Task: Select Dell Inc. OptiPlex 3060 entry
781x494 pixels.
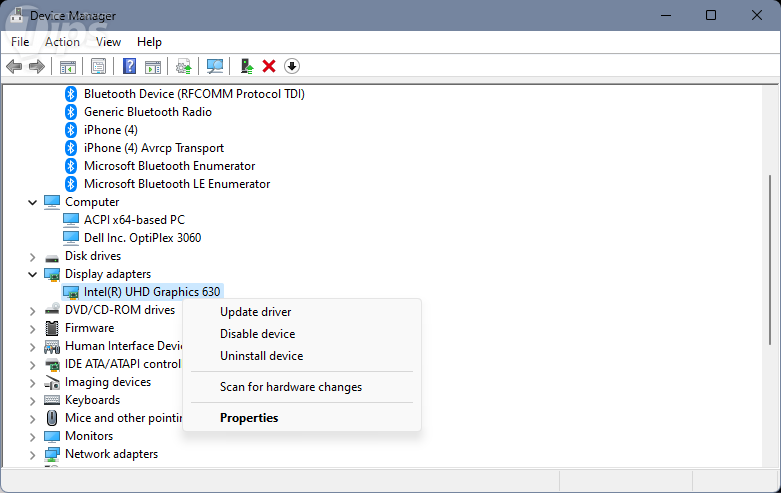Action: point(142,238)
